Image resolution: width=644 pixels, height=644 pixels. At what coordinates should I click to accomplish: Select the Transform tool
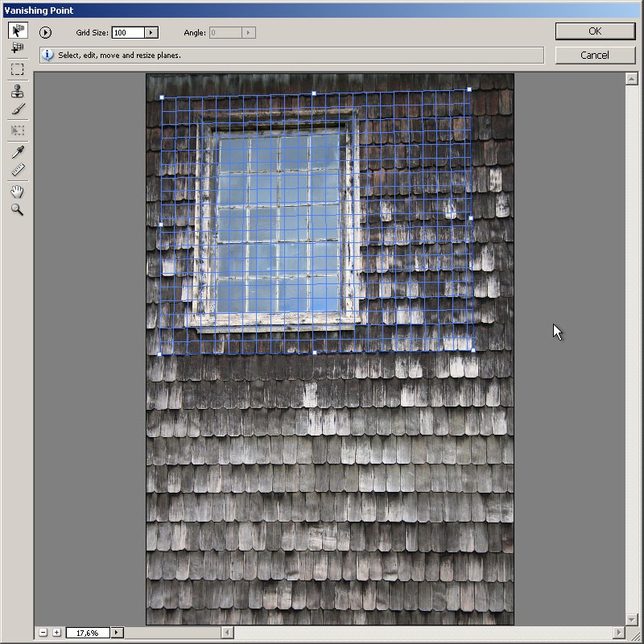tap(17, 130)
